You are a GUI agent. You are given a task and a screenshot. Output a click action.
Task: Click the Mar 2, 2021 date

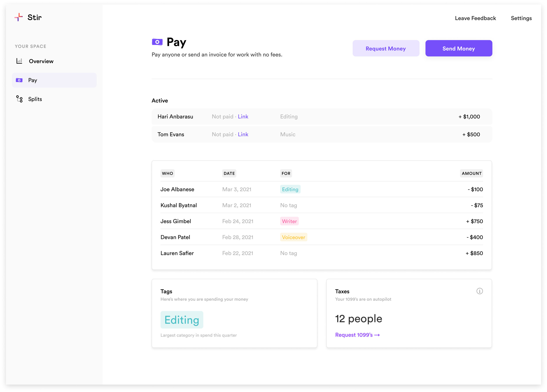[237, 205]
